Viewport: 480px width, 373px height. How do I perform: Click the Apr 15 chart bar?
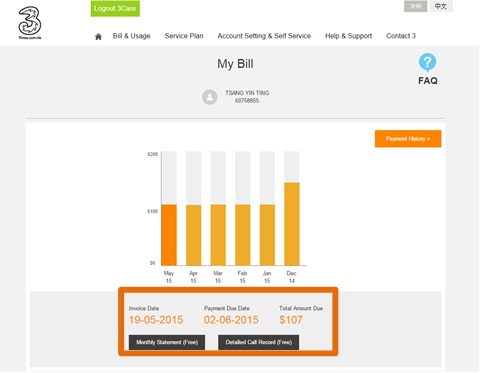click(x=194, y=235)
